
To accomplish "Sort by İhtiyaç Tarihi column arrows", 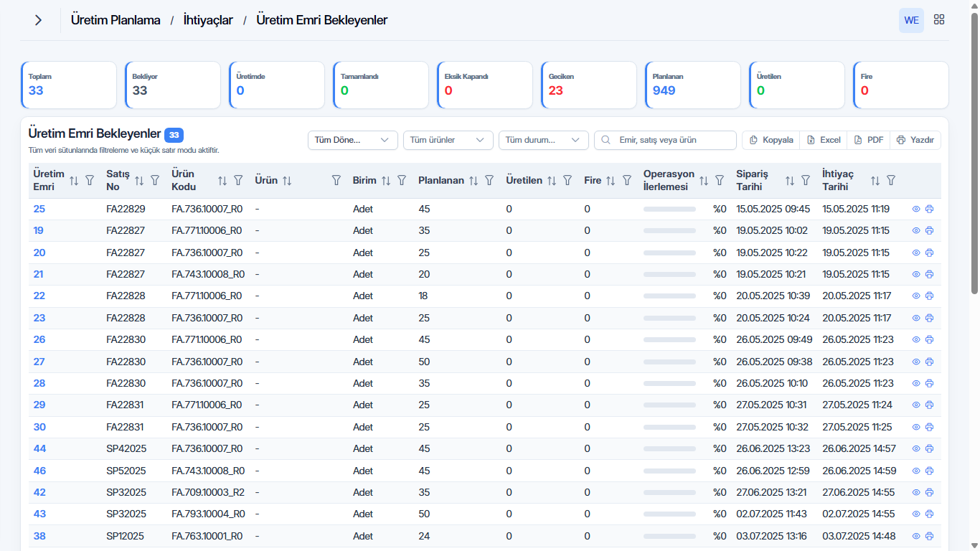I will tap(875, 181).
